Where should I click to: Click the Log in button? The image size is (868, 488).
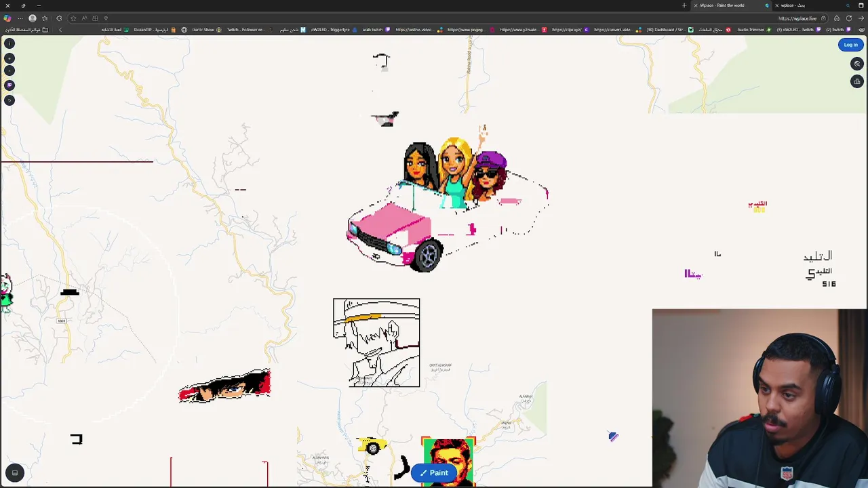tap(850, 45)
